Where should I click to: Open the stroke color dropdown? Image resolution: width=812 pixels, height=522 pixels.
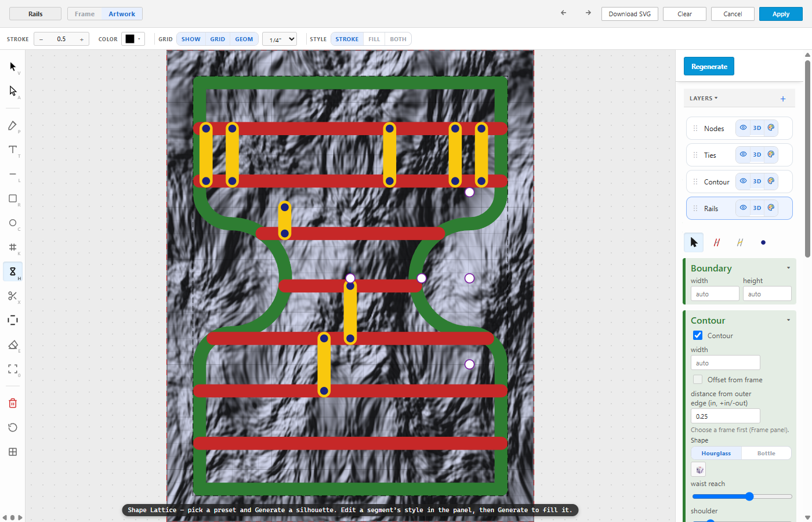tap(133, 39)
